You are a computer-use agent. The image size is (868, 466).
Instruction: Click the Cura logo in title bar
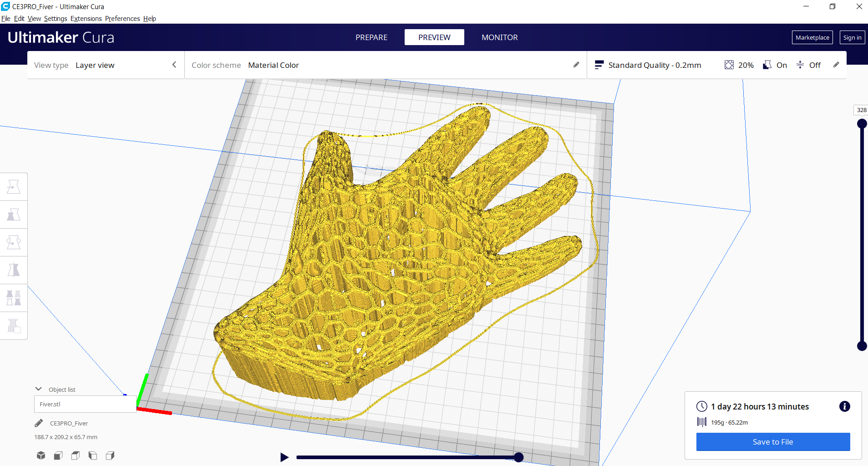tap(5, 6)
